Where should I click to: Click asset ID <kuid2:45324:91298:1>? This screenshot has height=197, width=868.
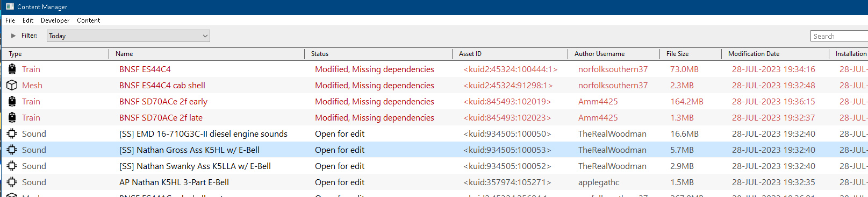(x=508, y=85)
